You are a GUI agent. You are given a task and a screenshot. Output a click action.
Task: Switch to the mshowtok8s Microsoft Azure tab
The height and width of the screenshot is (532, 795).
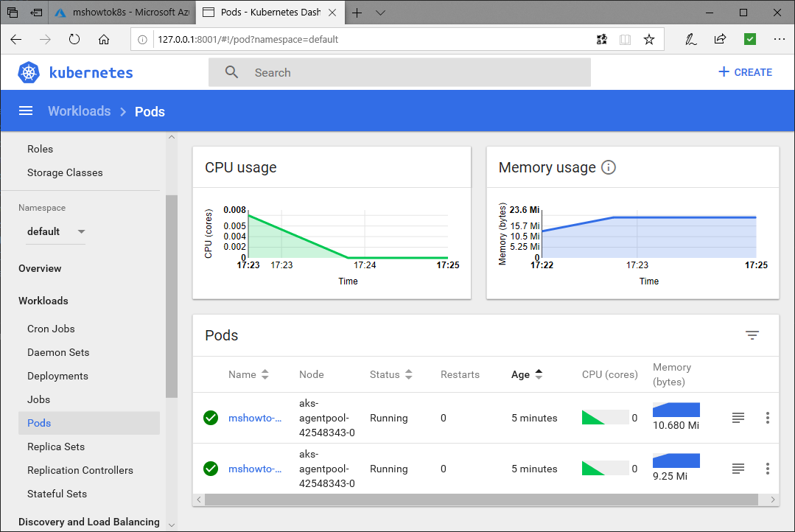click(x=122, y=13)
